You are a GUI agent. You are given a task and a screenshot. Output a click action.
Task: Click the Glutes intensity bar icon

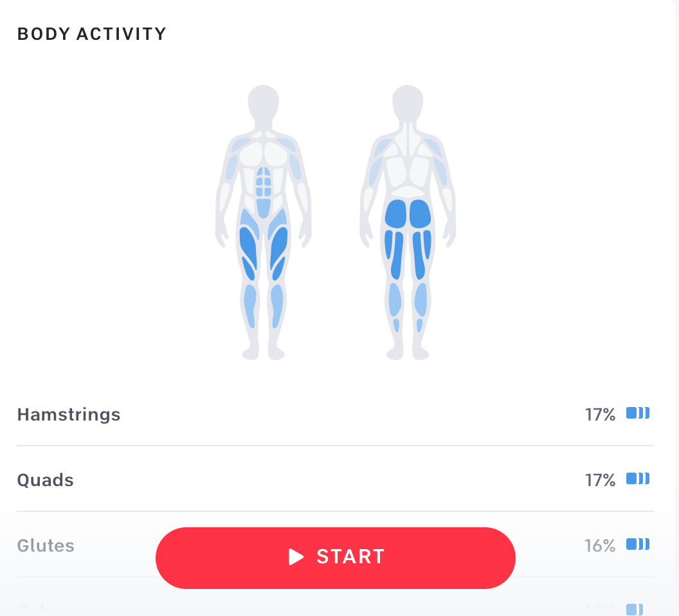tap(637, 544)
